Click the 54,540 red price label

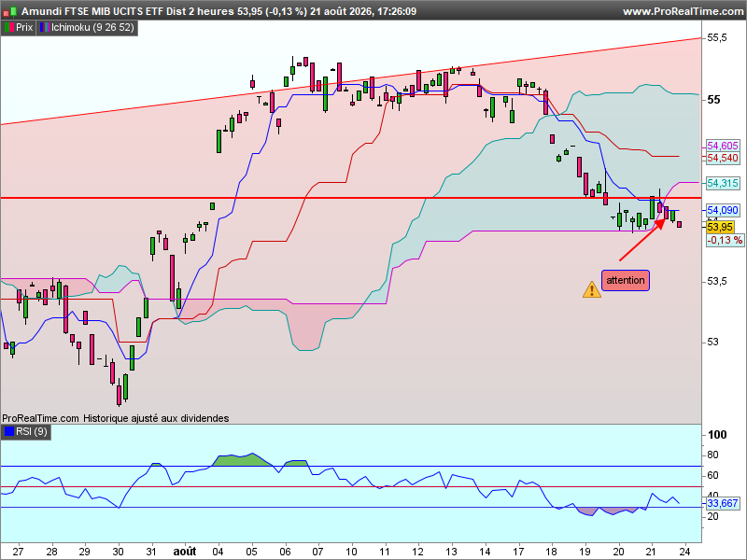click(723, 158)
